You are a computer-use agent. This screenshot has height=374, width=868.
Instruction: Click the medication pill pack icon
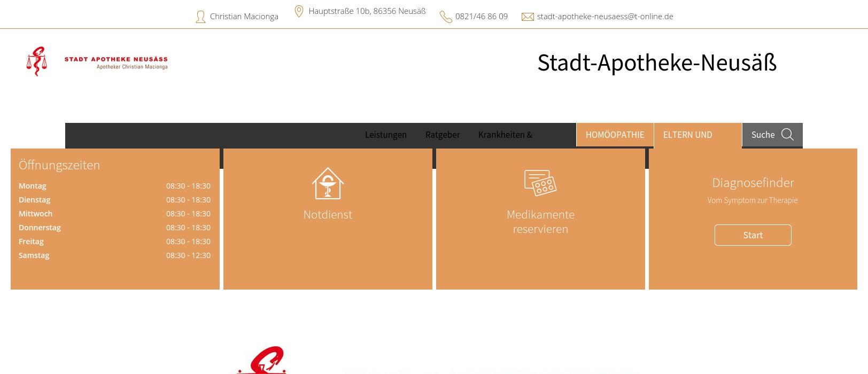coord(540,183)
